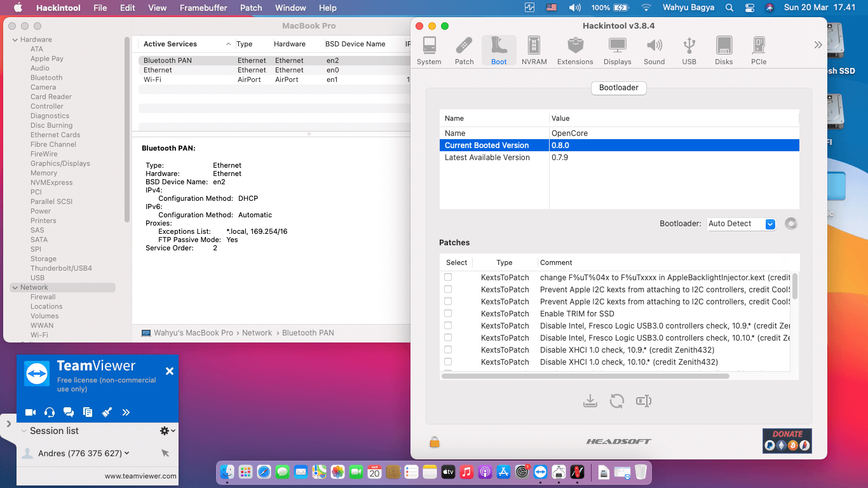Select Firewall under Network sidebar
The height and width of the screenshot is (488, 868).
43,297
